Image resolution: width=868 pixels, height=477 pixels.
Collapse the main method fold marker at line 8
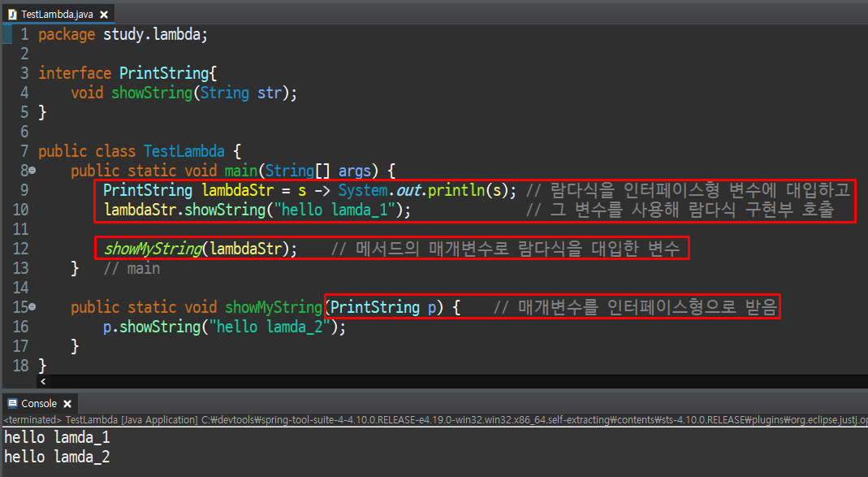click(x=32, y=171)
